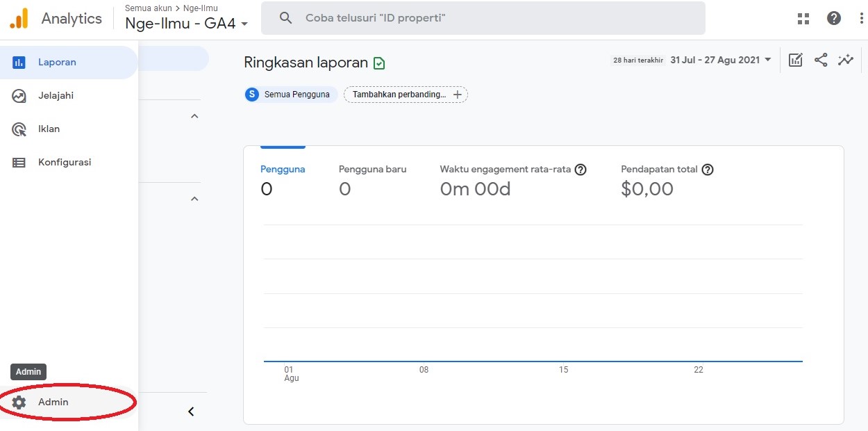Viewport: 868px width, 431px height.
Task: Select Konfigurasi in the left menu
Action: coord(69,163)
